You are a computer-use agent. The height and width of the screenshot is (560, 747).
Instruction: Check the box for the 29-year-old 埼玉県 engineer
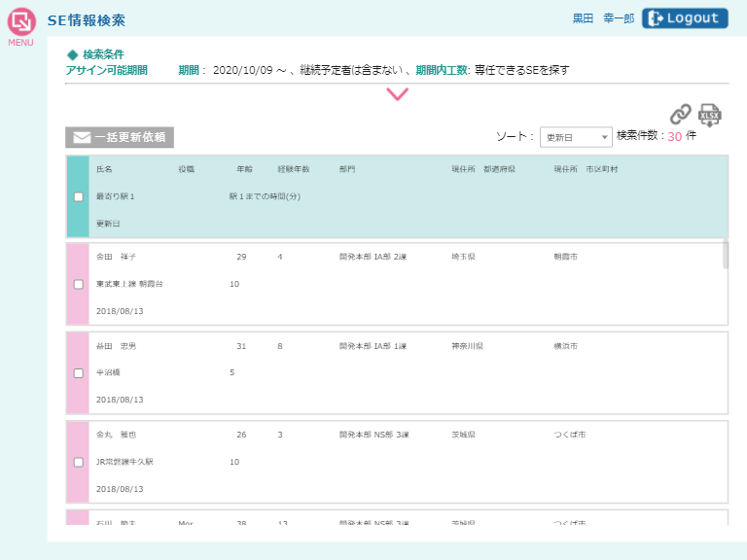tap(79, 284)
